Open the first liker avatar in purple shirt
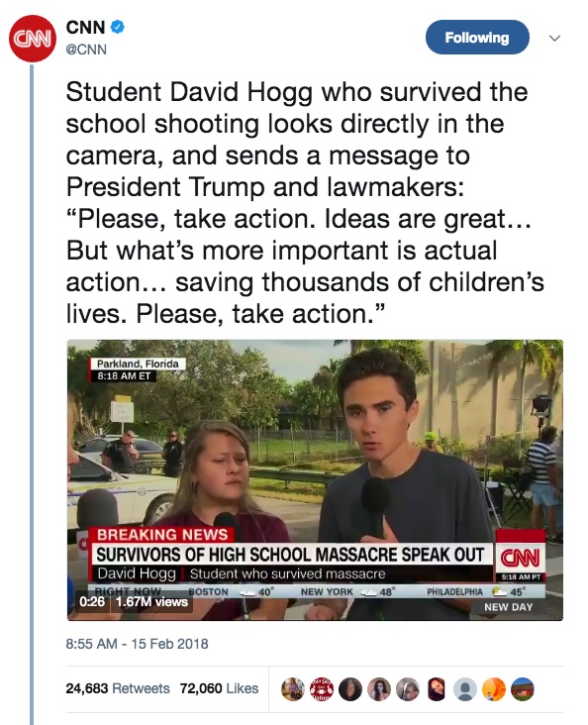This screenshot has width=588, height=725. (293, 689)
